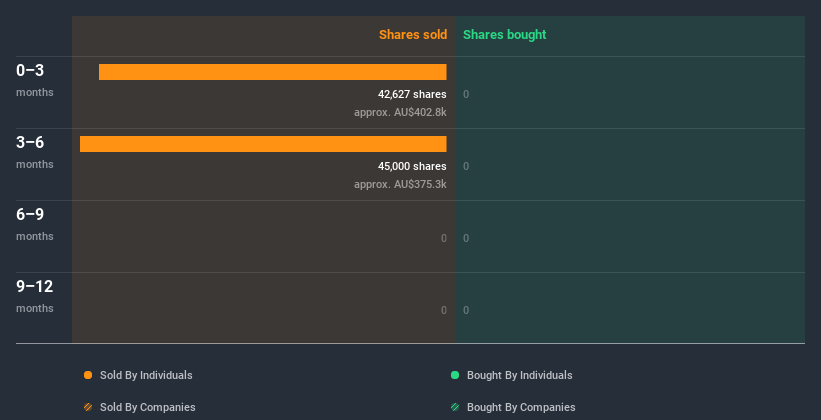Viewport: 821px width, 420px height.
Task: Click the 3–6 months row label
Action: (35, 152)
